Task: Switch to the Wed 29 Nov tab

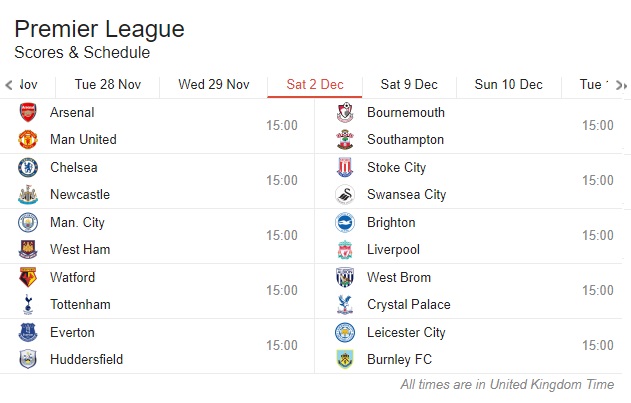Action: tap(214, 85)
